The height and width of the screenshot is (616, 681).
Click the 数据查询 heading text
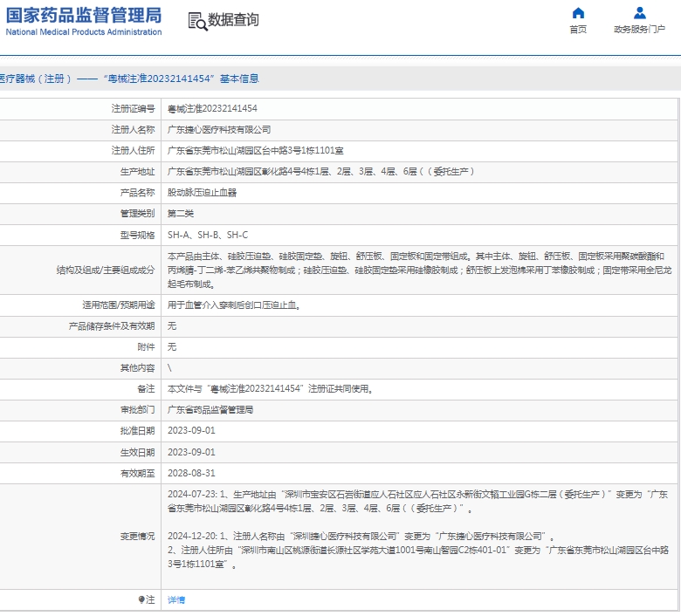tap(233, 20)
